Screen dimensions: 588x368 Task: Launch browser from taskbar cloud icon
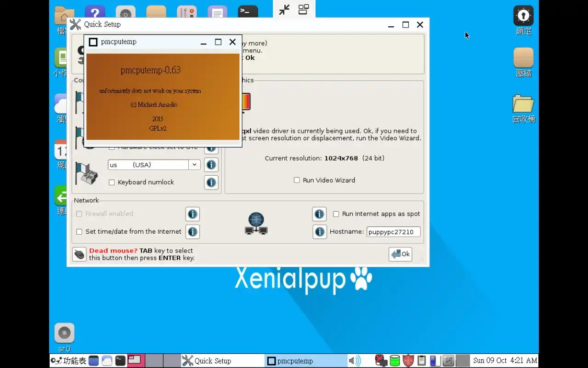(x=107, y=361)
